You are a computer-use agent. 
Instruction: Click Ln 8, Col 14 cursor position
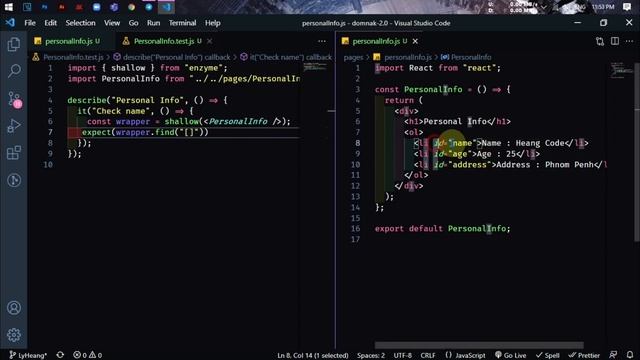point(313,356)
